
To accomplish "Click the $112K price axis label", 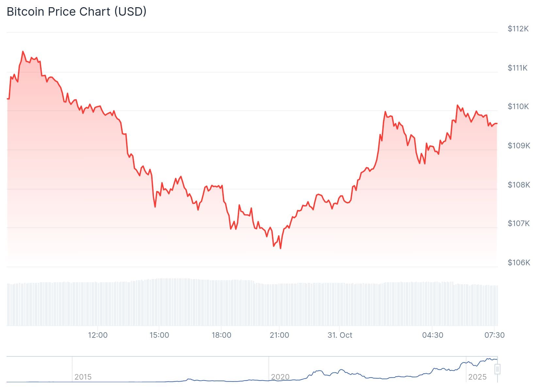I will pyautogui.click(x=518, y=29).
